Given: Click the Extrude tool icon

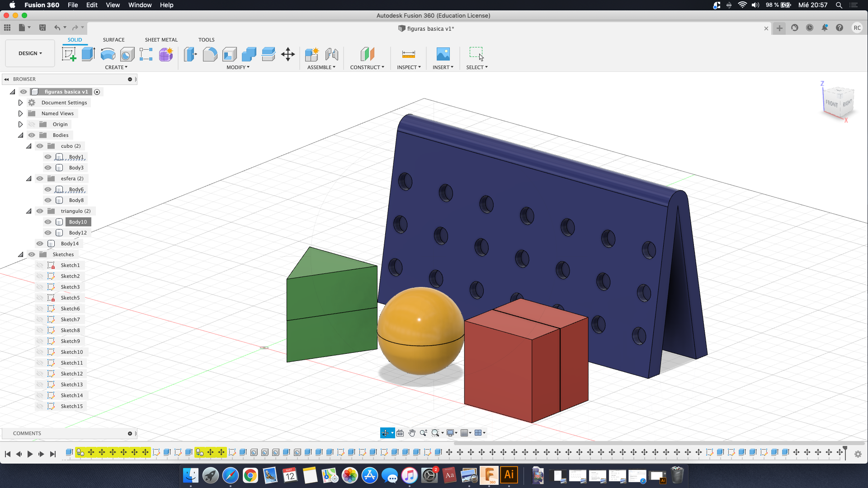Looking at the screenshot, I should coord(88,54).
